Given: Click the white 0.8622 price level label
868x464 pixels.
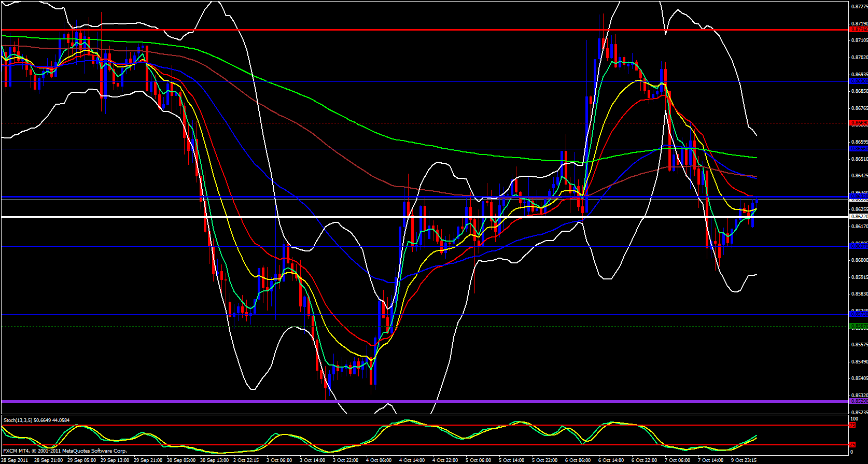Looking at the screenshot, I should tap(858, 217).
